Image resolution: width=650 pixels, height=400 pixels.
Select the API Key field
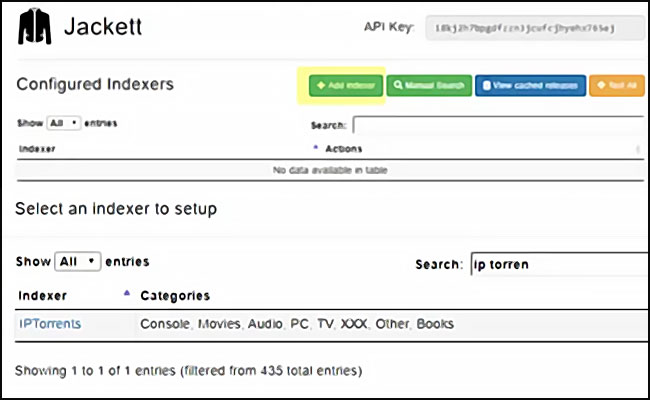tap(535, 28)
